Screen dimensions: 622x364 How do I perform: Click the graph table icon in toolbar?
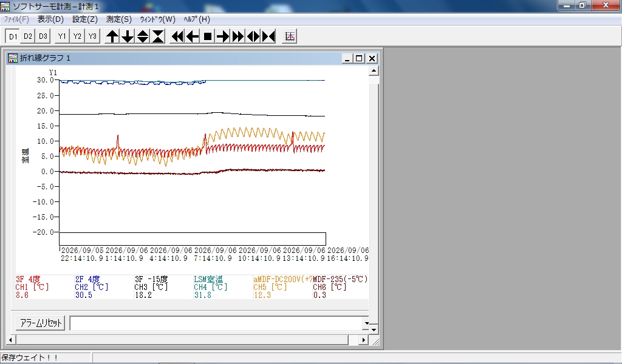290,36
